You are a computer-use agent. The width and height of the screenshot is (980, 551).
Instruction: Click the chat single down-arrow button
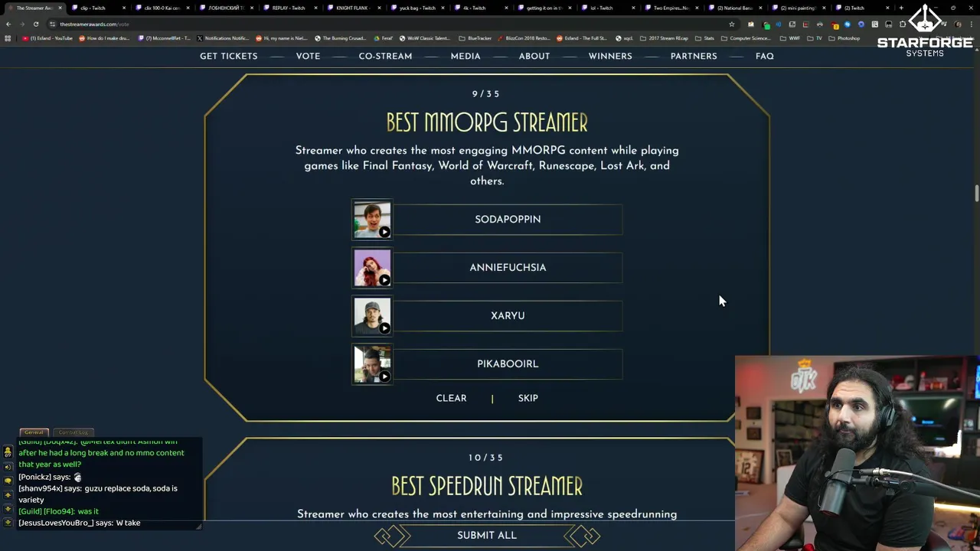click(x=8, y=509)
